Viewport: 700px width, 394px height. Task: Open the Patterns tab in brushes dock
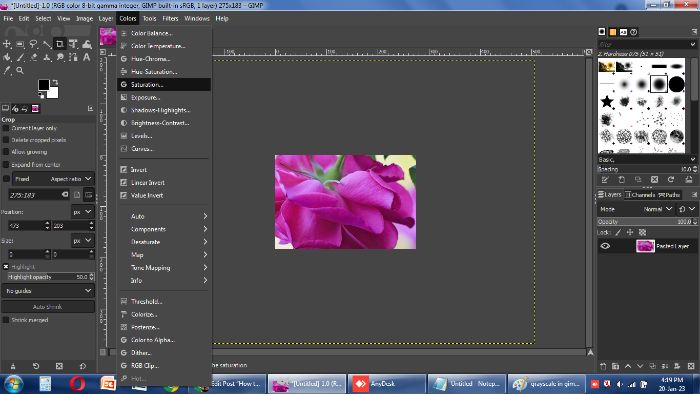613,32
